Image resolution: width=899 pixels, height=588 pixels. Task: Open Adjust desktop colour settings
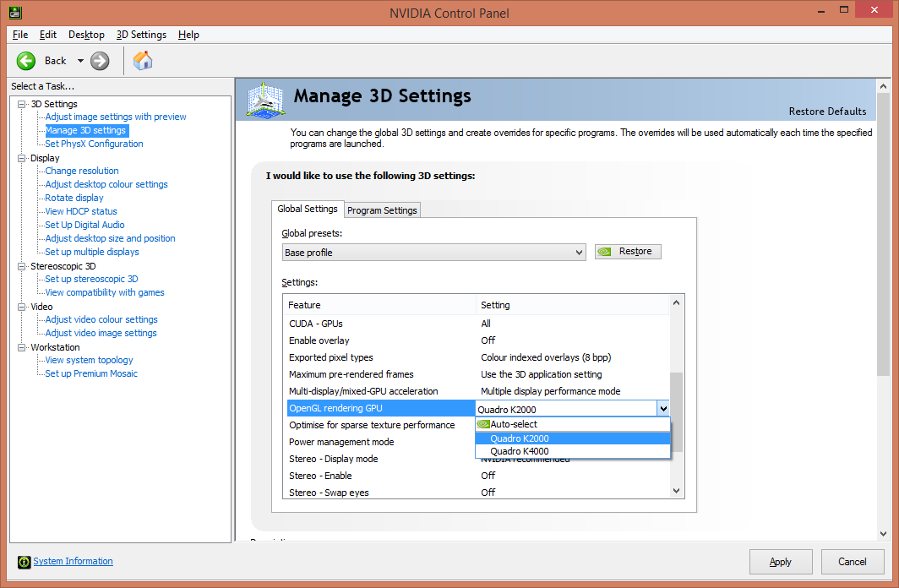point(106,184)
